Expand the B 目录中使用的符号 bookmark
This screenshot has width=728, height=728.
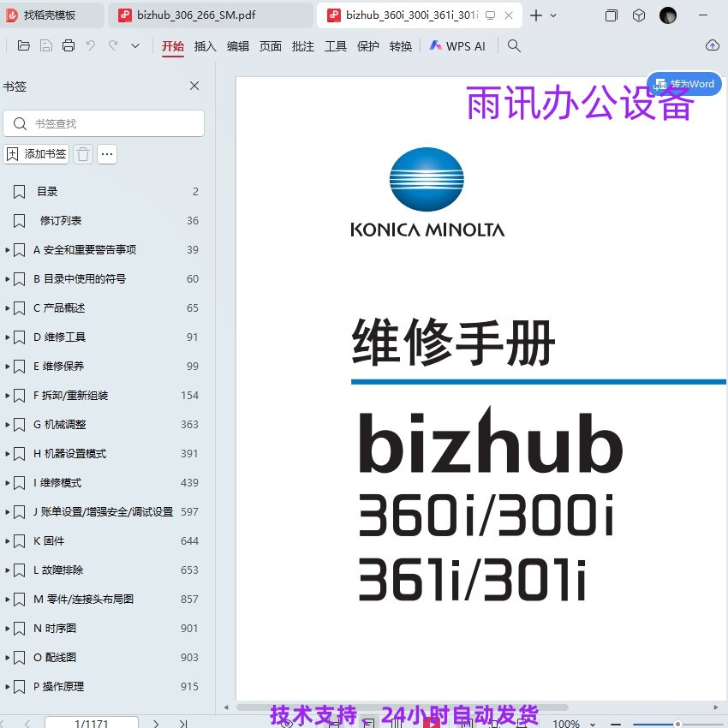tap(8, 279)
